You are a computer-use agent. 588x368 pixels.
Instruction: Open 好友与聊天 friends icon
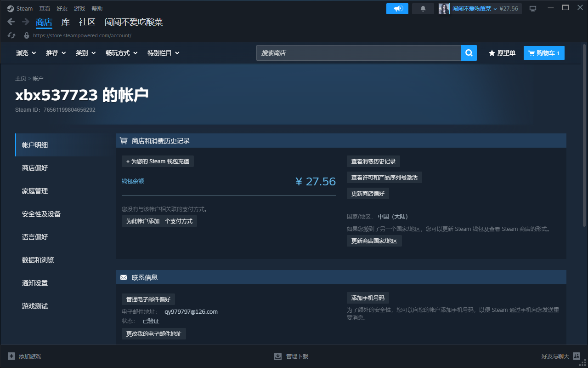click(577, 356)
